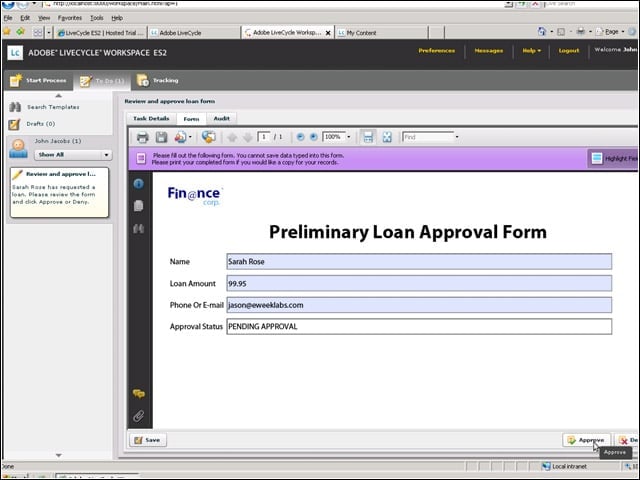Click the browser favorites star icon
This screenshot has width=640, height=480.
point(7,31)
